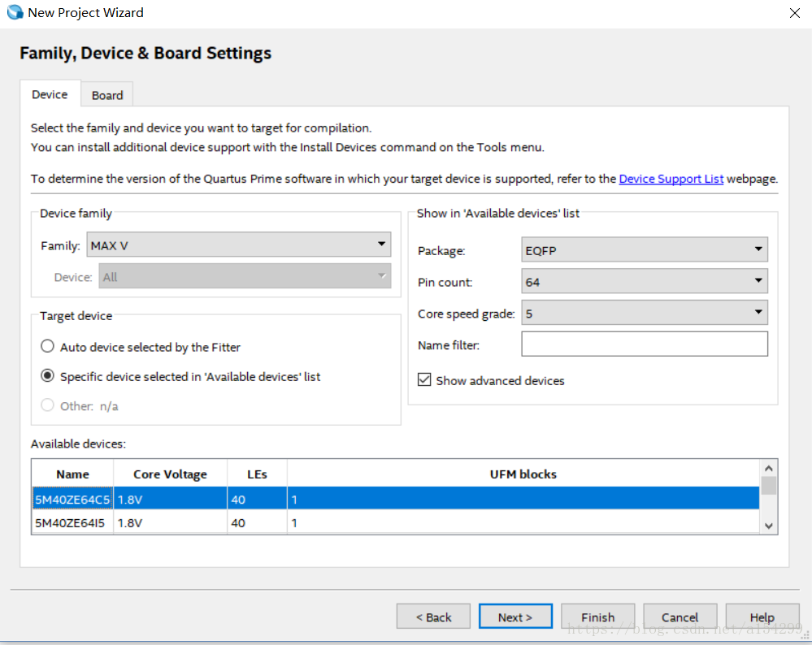
Task: Select Auto device selected by the Fitter
Action: [48, 347]
